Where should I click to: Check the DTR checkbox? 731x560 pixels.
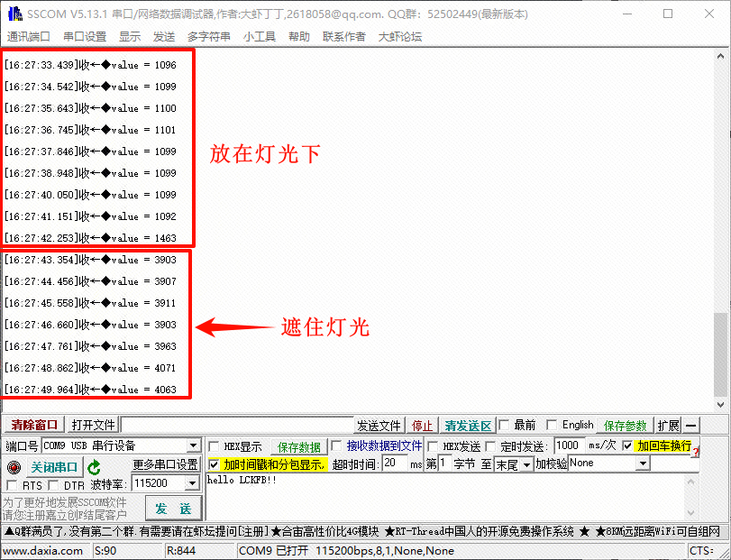point(54,486)
